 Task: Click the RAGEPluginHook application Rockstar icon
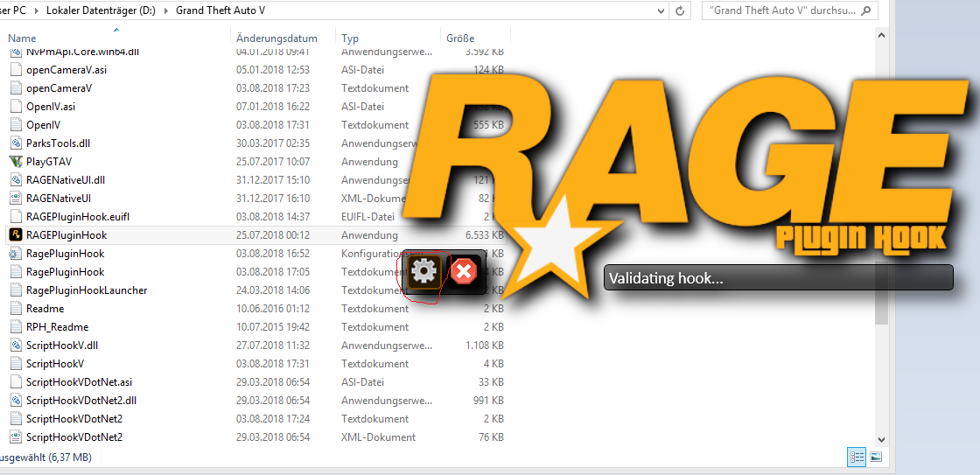[x=17, y=235]
